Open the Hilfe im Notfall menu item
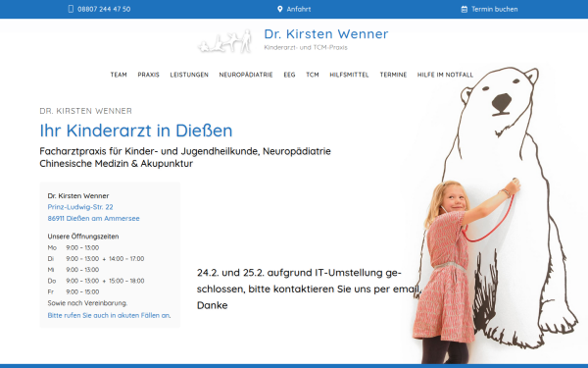 point(445,75)
